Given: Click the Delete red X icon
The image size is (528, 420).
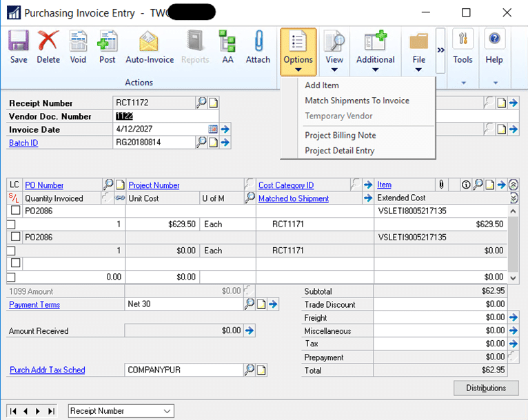Looking at the screenshot, I should click(48, 41).
